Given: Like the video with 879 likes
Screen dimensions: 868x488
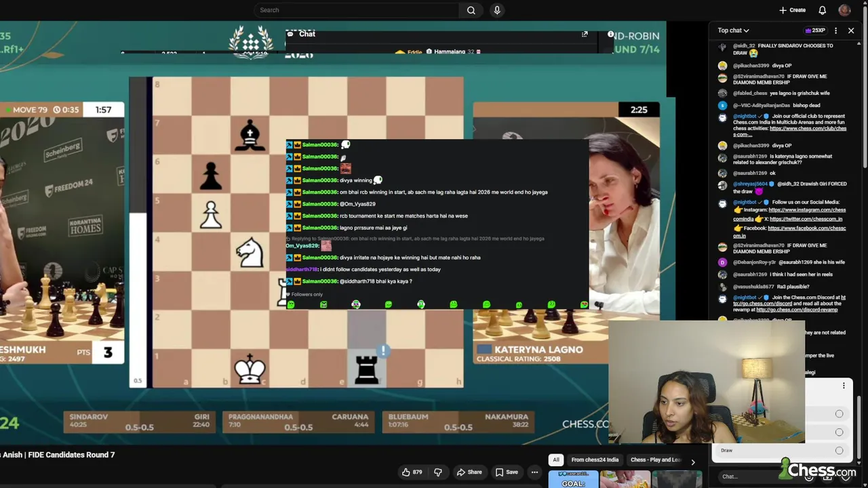Looking at the screenshot, I should (x=412, y=472).
